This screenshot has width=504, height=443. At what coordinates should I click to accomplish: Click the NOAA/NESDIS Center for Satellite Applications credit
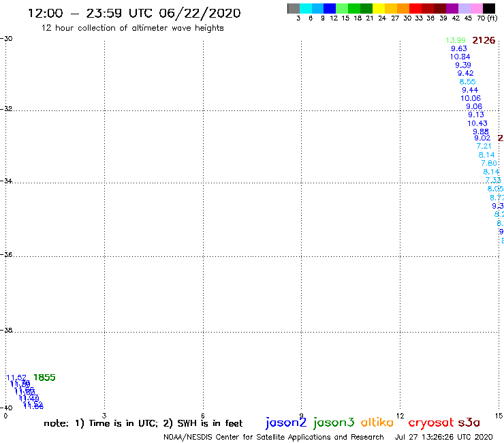coord(274,437)
